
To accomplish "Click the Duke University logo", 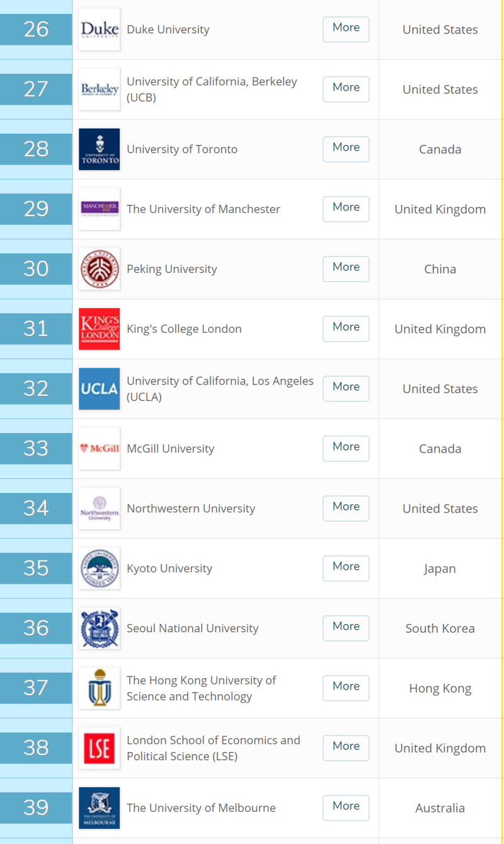I will click(99, 30).
